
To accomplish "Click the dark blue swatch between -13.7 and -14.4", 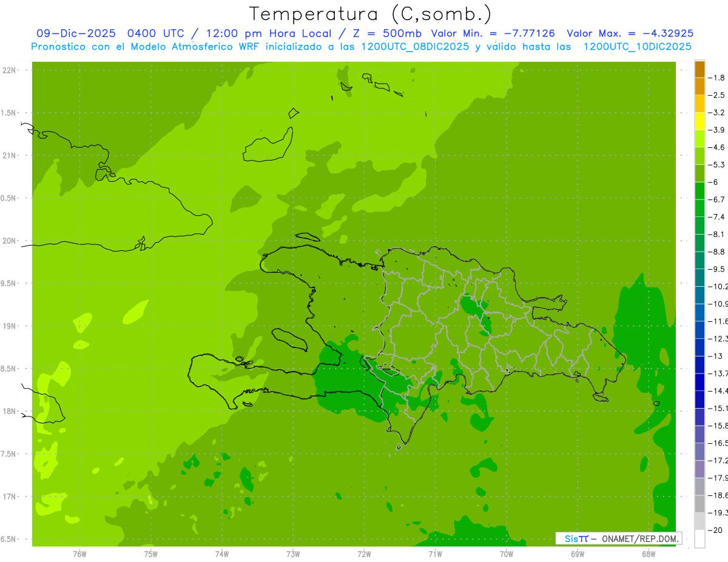I will 699,382.
